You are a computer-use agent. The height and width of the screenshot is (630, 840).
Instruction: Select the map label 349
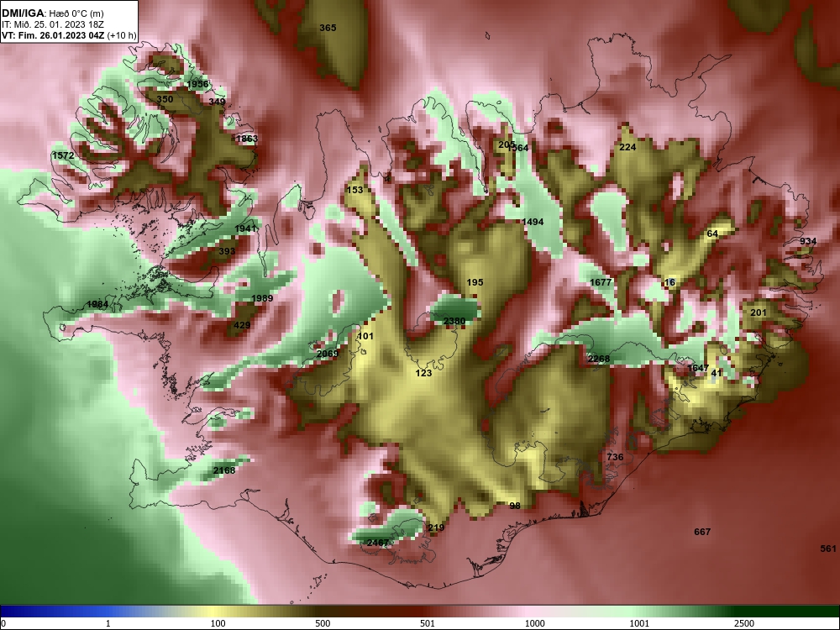click(x=217, y=102)
